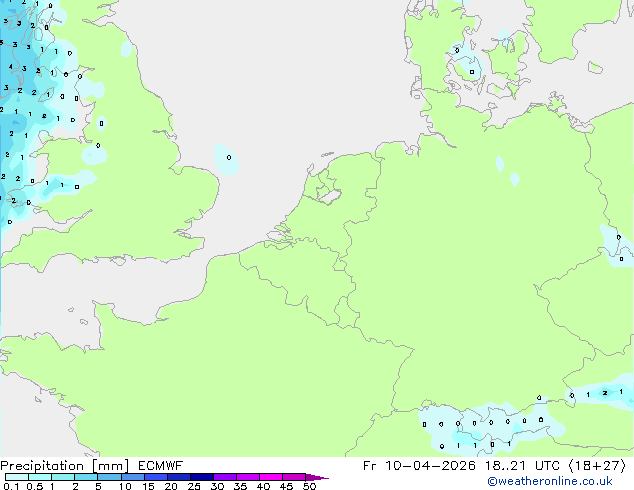Click the 30 mm purple legend swatch
This screenshot has width=634, height=490.
[225, 477]
